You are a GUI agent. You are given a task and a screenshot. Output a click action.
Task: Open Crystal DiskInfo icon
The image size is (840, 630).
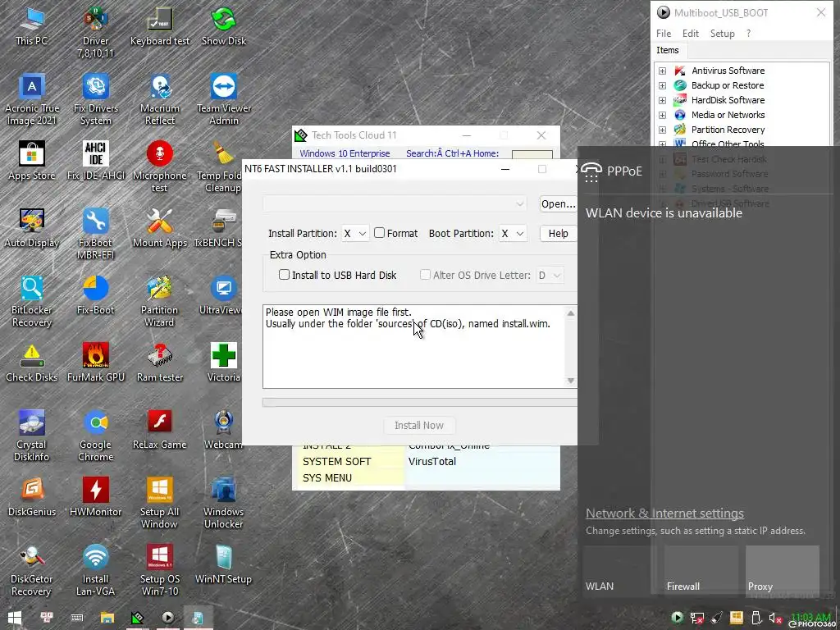click(x=32, y=436)
